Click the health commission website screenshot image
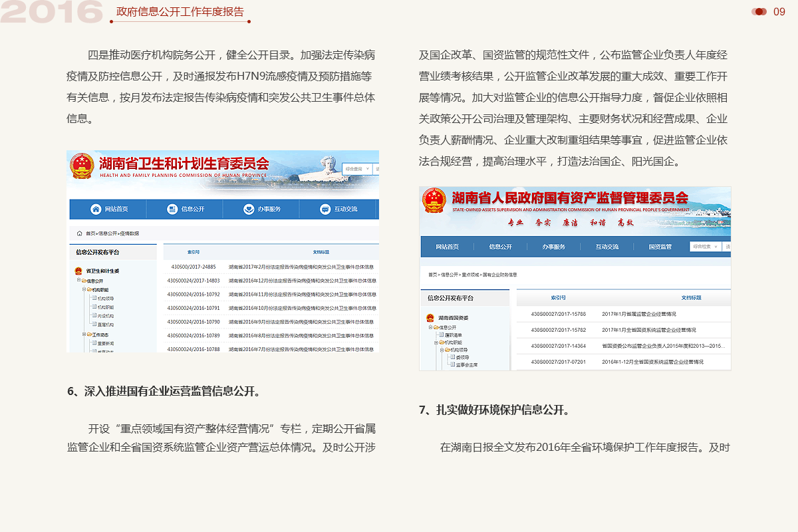The image size is (798, 532). point(223,251)
